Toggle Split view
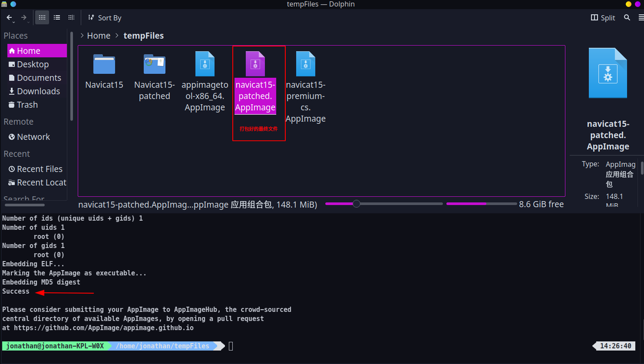 603,18
